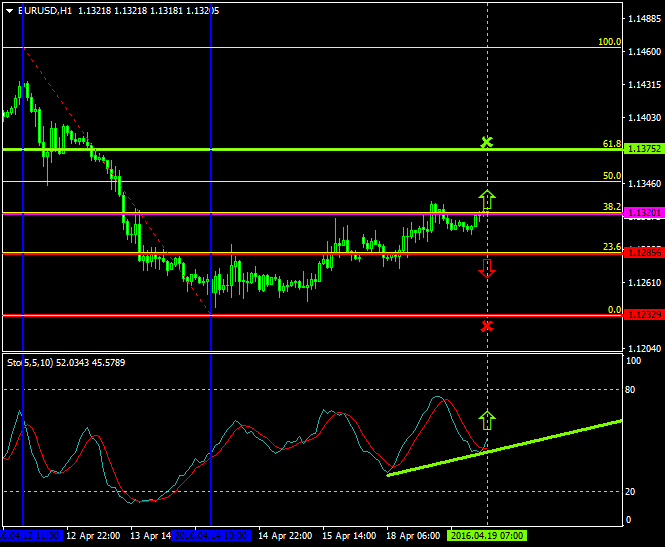The image size is (665, 547).
Task: Click the red 1.12329 price label
Action: coord(642,315)
